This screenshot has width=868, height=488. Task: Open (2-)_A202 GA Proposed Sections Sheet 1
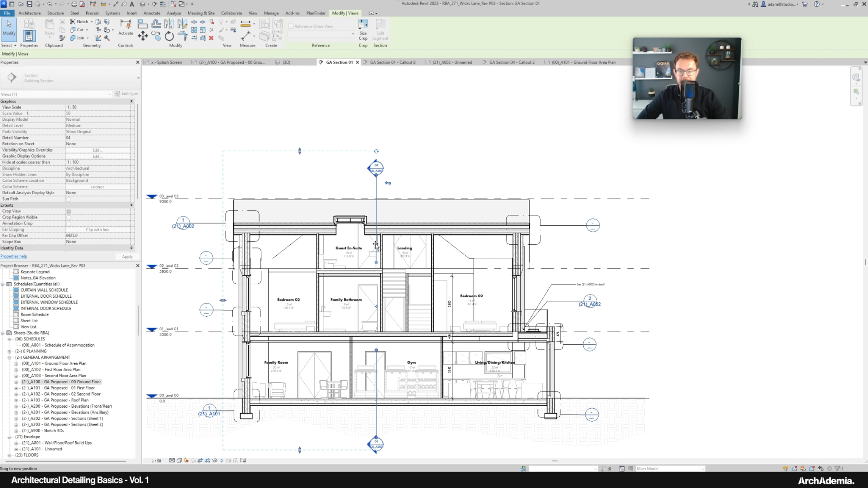[x=62, y=418]
